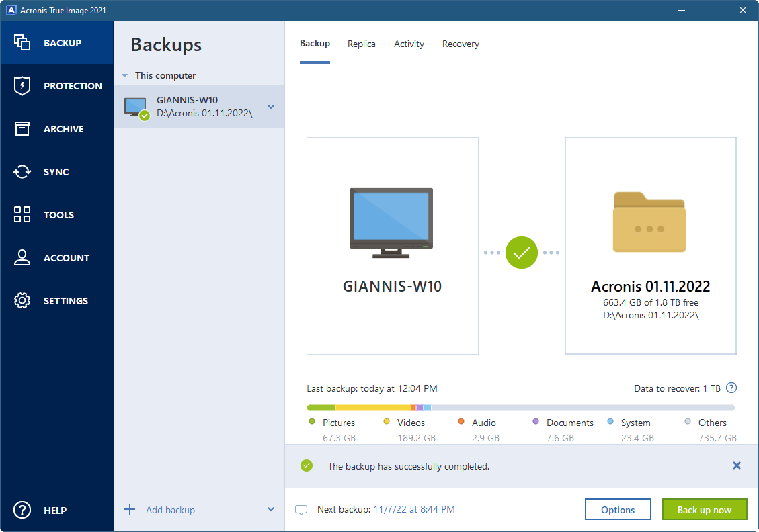Click the 'D:\Acronis 01.11.2022\' path under destination folder
759x532 pixels.
(x=651, y=315)
